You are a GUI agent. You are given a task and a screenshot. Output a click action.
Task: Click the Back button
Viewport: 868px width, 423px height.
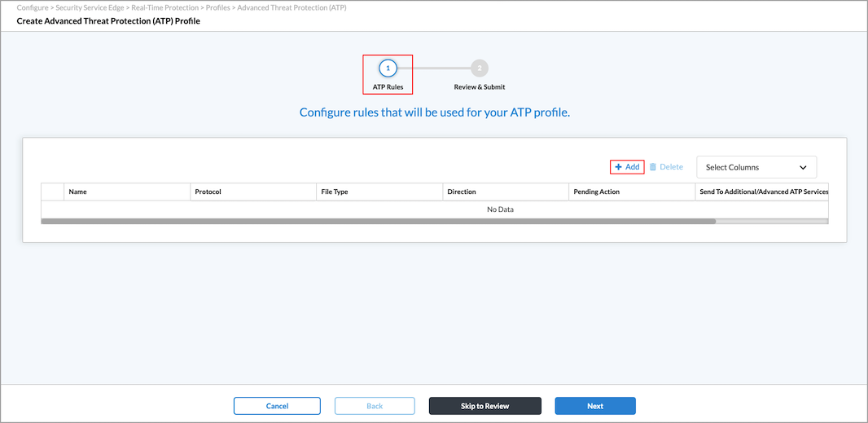[x=375, y=406]
